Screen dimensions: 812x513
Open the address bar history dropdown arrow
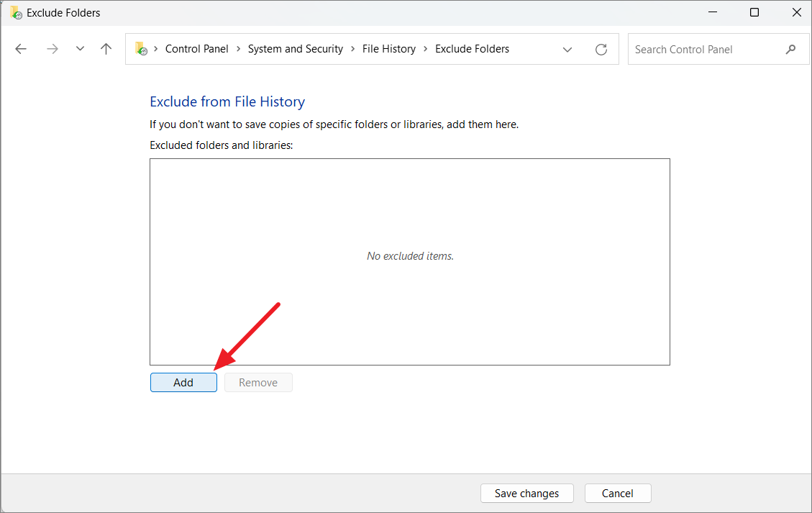pyautogui.click(x=567, y=49)
